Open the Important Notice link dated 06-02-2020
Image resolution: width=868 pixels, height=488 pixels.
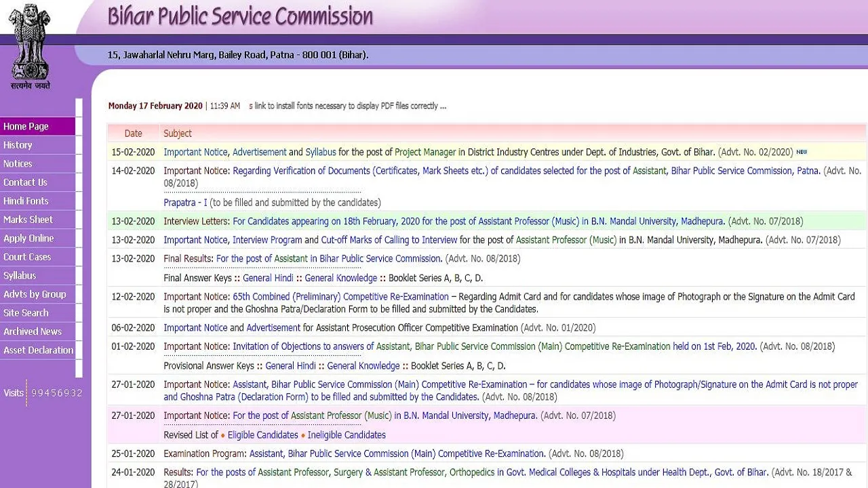[195, 328]
